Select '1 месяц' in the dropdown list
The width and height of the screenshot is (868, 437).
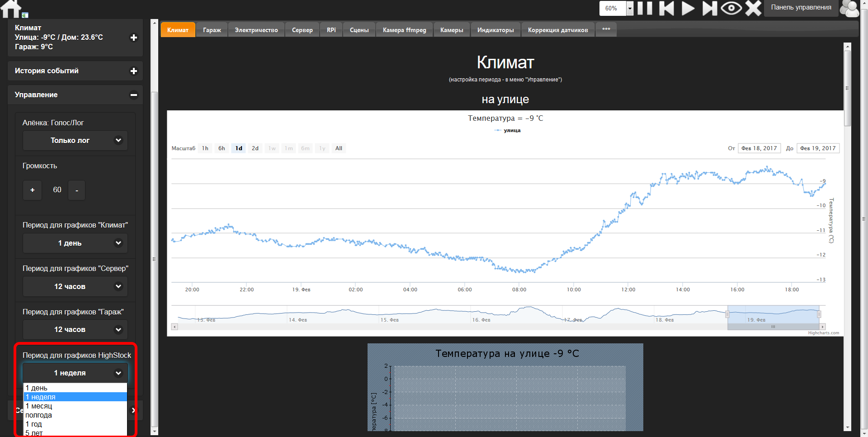click(39, 406)
